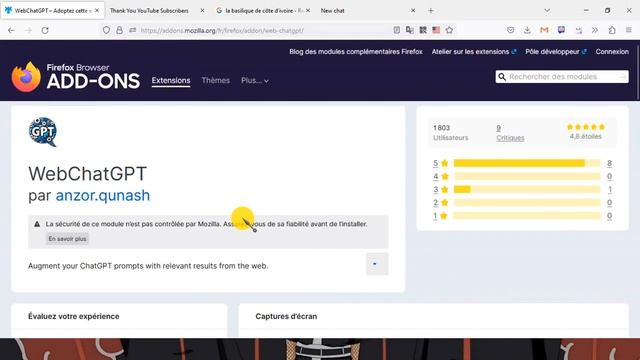Reload the current page
This screenshot has width=640, height=360.
45,30
